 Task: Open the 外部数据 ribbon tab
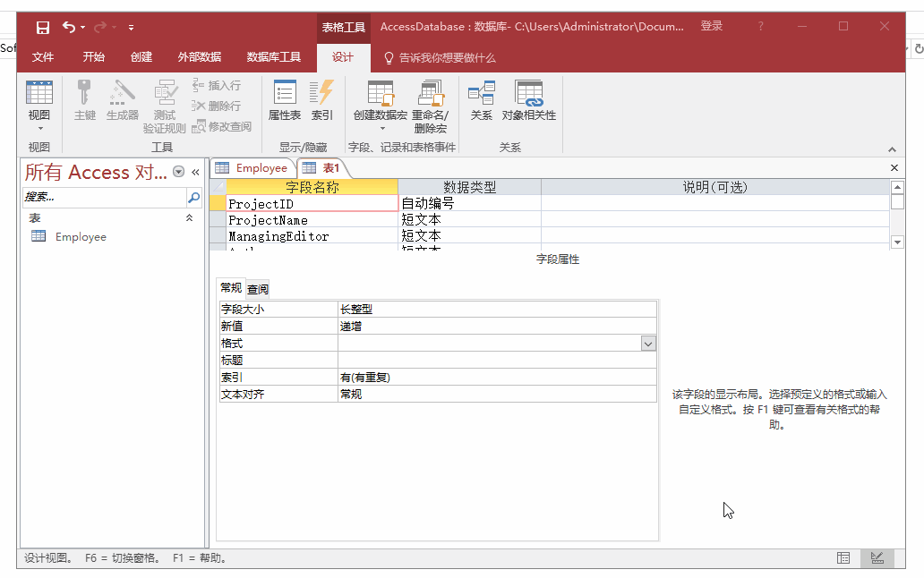tap(199, 57)
